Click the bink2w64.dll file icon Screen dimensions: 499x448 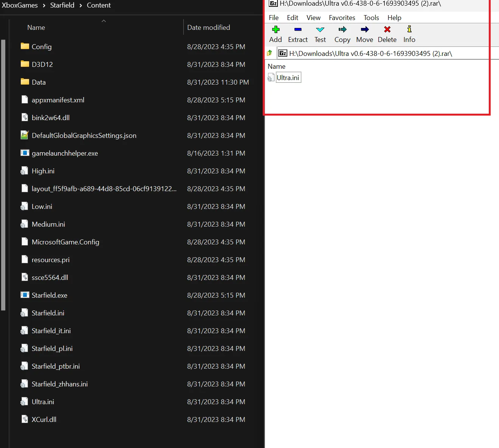click(x=25, y=117)
